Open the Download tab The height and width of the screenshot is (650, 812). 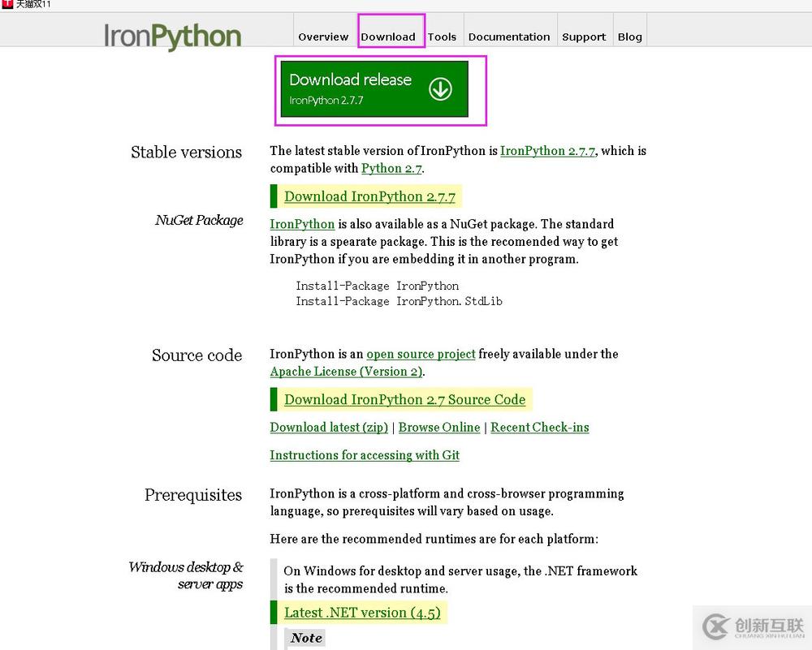click(390, 37)
